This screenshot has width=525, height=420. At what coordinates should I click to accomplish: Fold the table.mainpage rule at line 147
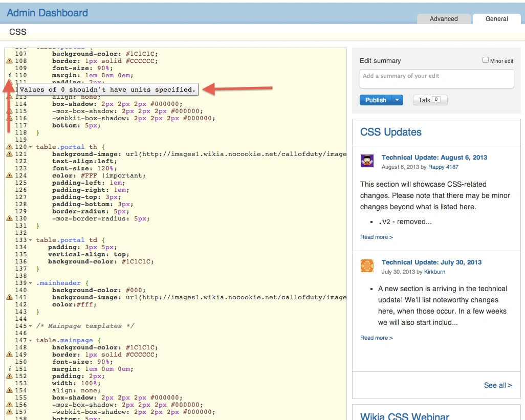point(30,340)
